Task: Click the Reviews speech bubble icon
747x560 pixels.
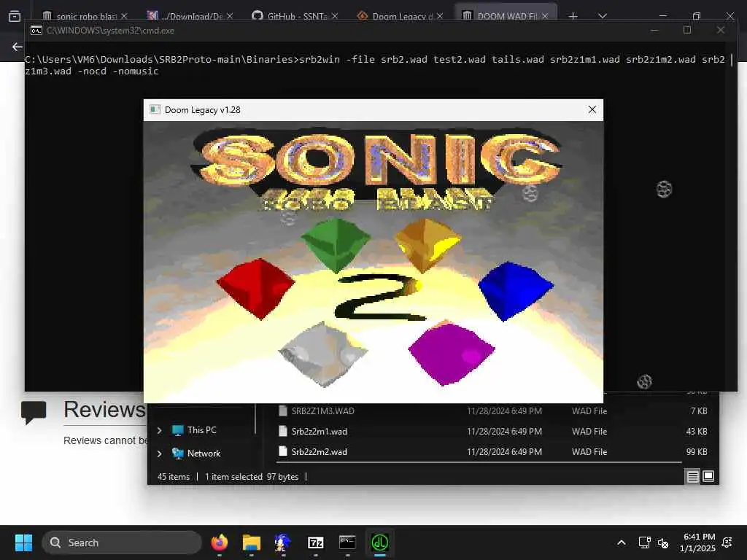Action: [x=34, y=412]
